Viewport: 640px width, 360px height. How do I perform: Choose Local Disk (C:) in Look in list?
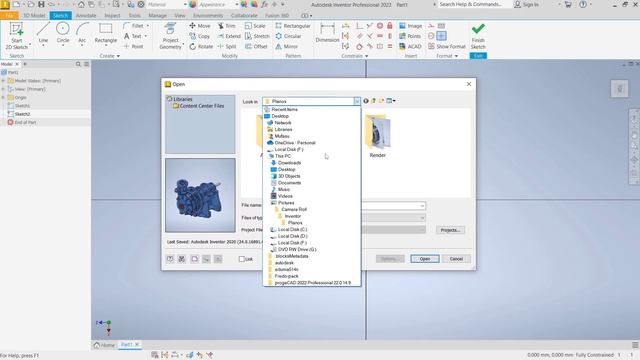(289, 229)
